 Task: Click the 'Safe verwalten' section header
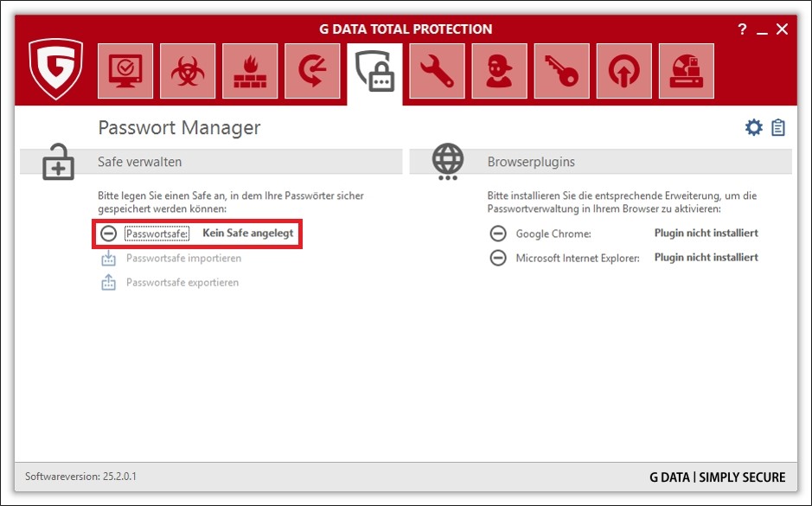(139, 162)
